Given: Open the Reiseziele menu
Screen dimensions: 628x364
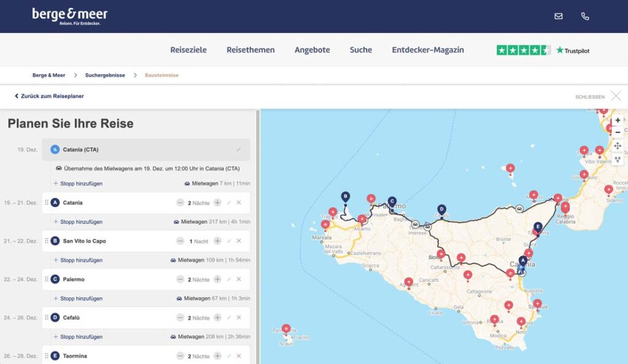Looking at the screenshot, I should [x=188, y=50].
